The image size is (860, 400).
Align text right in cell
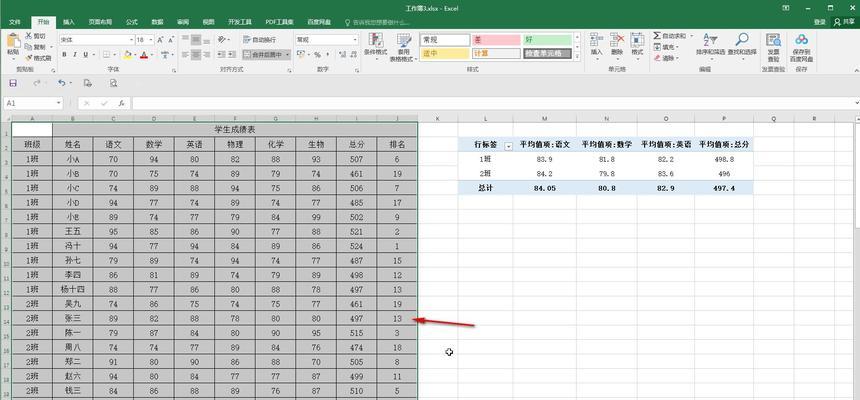[x=207, y=55]
